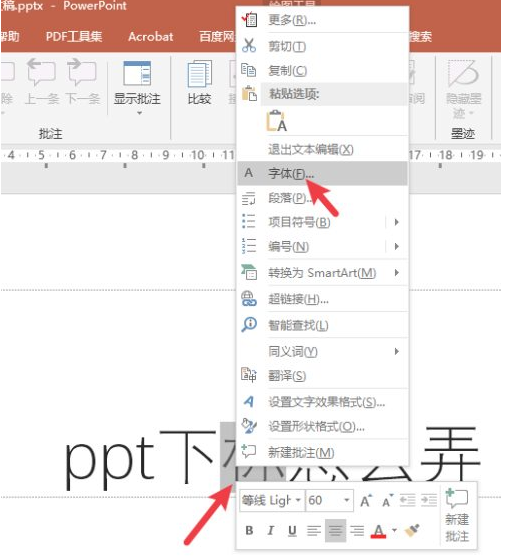The height and width of the screenshot is (558, 505).
Task: Click the numbering list icon in context menu
Action: click(x=248, y=246)
